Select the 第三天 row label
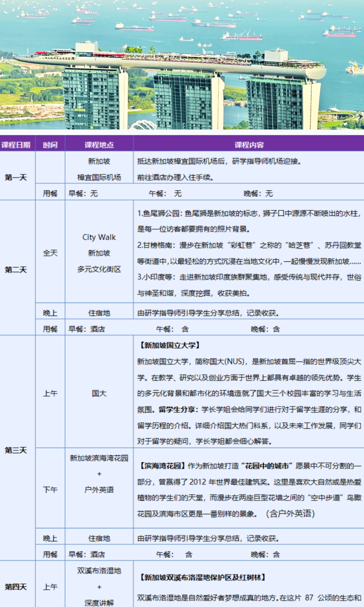Viewport: 364px width, 607px height. tap(16, 450)
